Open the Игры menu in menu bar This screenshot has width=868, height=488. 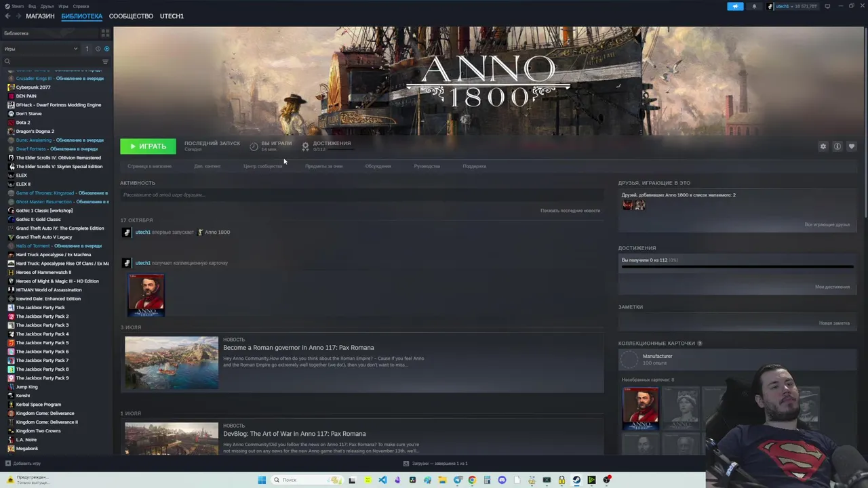63,6
